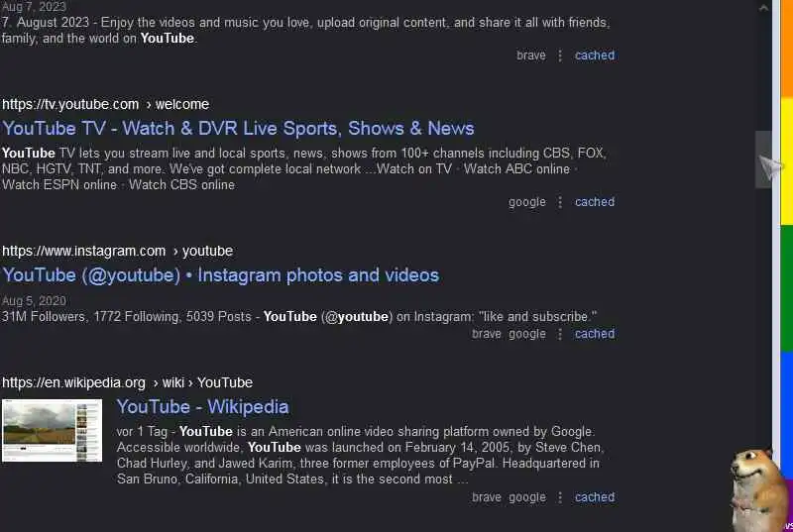Screen dimensions: 793x532
Task: Click the 'wiki' breadcrumb in Wikipedia URL
Action: click(172, 382)
